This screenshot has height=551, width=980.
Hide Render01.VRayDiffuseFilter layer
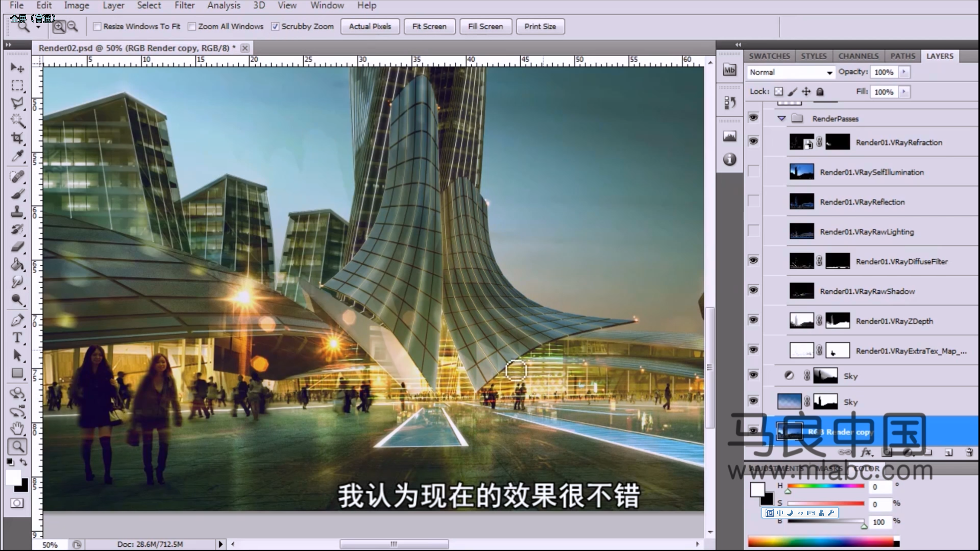pos(753,261)
